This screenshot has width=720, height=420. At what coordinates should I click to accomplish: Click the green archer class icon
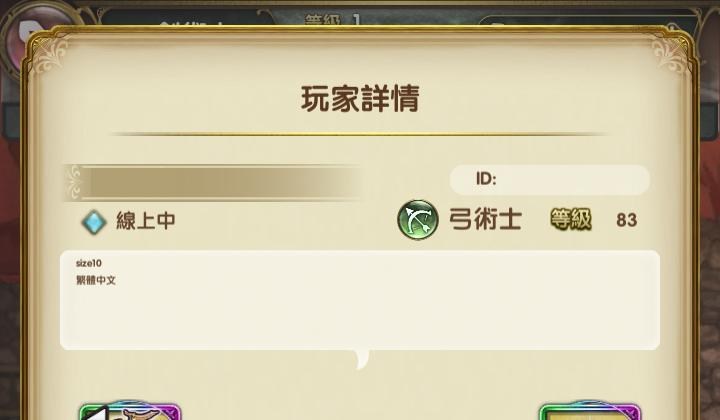click(417, 219)
